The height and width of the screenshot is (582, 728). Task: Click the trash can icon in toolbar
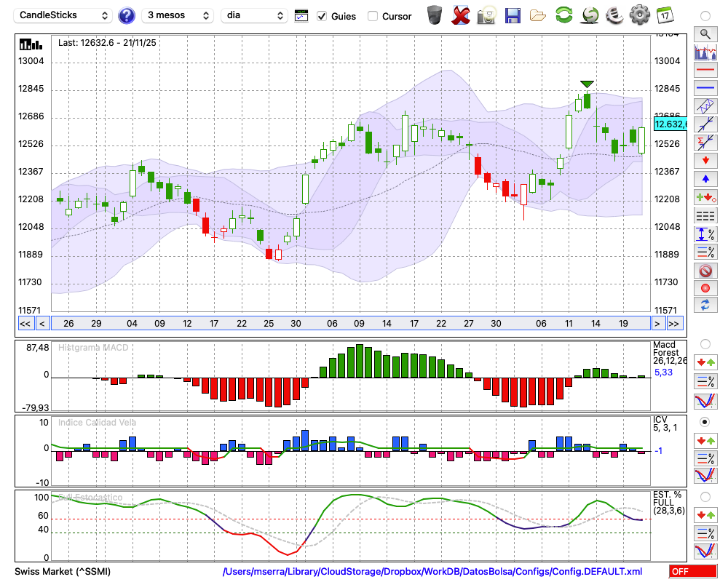(x=435, y=15)
